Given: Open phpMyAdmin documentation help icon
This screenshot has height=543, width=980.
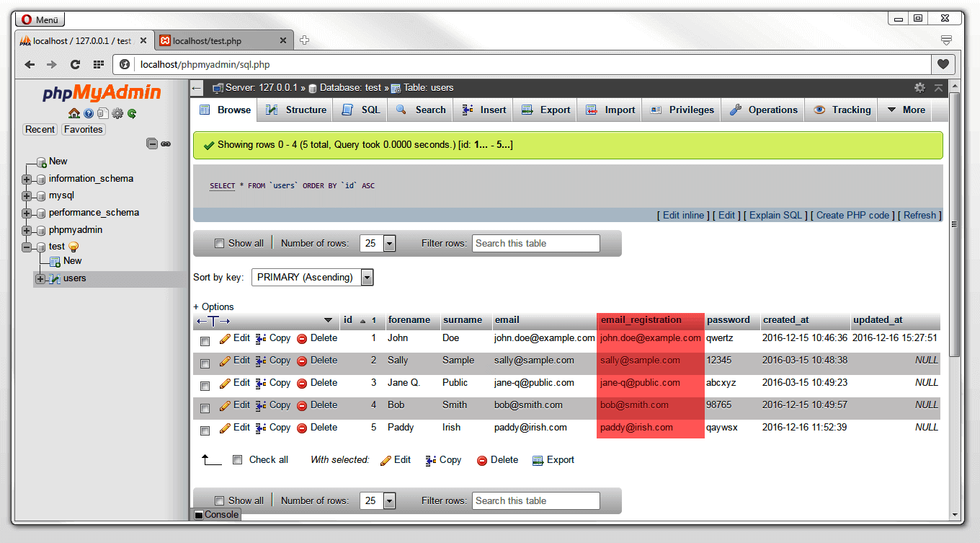Looking at the screenshot, I should pos(88,113).
